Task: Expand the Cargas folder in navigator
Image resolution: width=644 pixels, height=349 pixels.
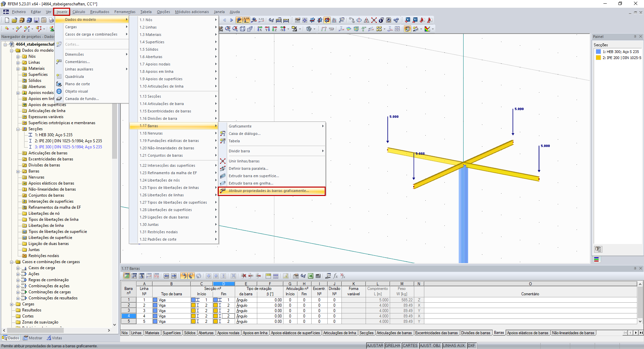Action: [12, 304]
